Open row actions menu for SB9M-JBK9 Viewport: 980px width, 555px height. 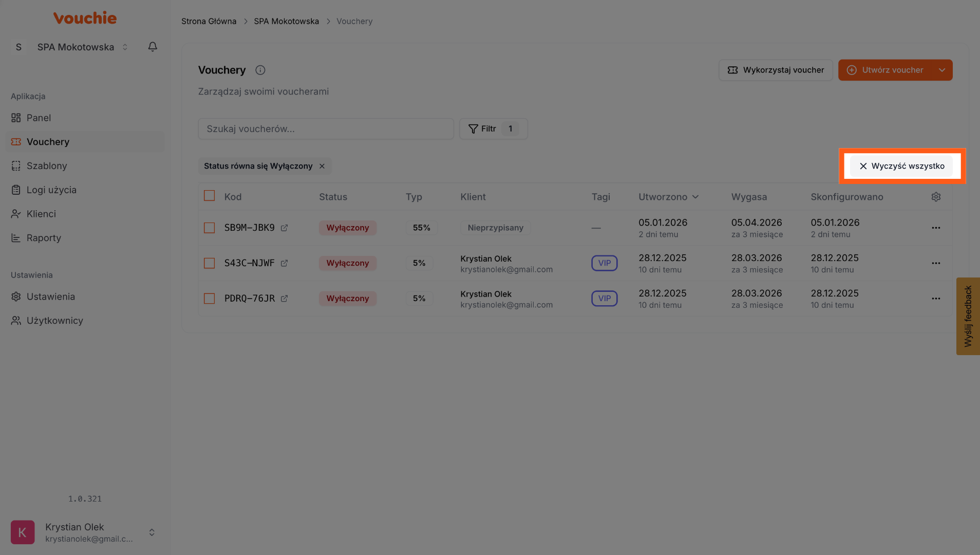pyautogui.click(x=936, y=228)
